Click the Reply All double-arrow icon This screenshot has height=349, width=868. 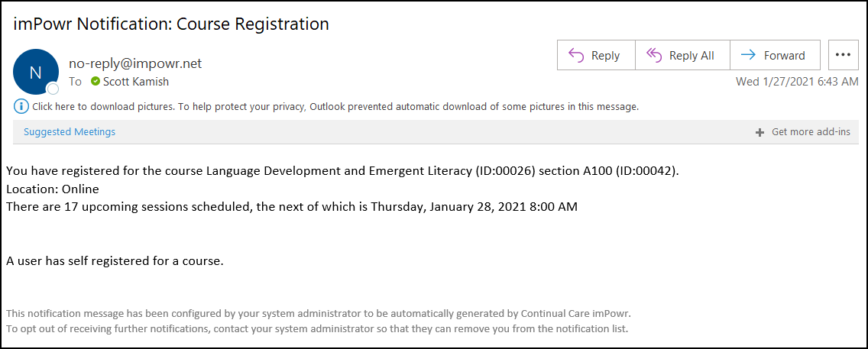point(654,55)
